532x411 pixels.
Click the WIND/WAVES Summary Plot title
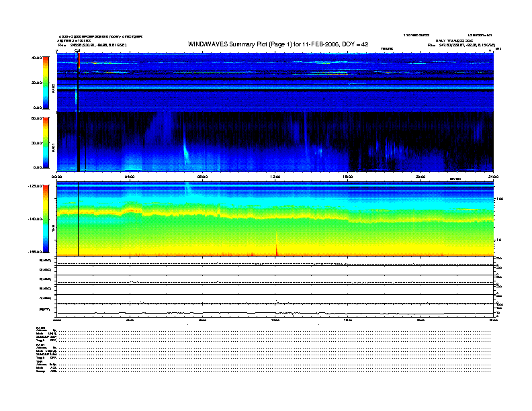[278, 44]
